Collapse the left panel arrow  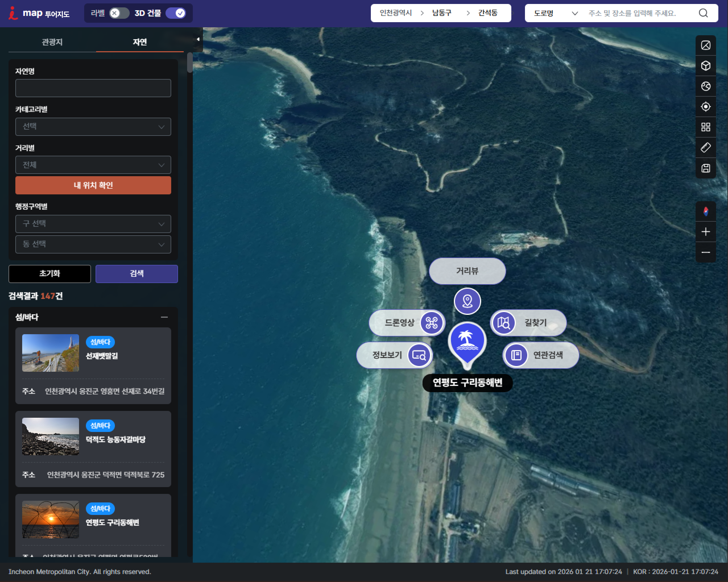pos(198,40)
